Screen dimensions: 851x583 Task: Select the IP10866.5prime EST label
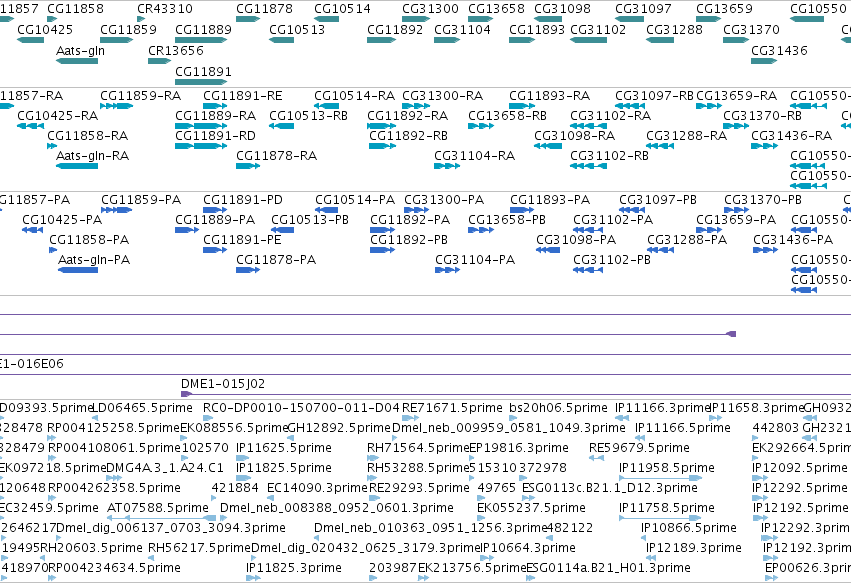689,528
